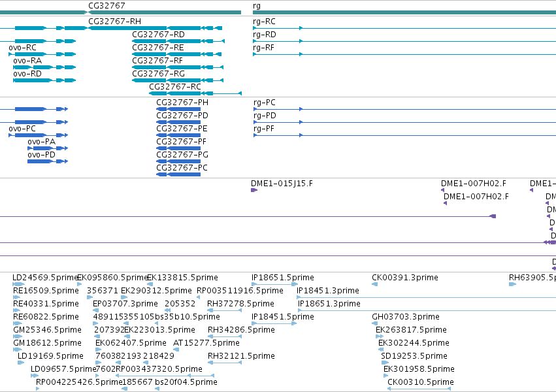Viewport: 556px width, 392px height.
Task: Click the CG32767-PH protein label
Action: 182,103
